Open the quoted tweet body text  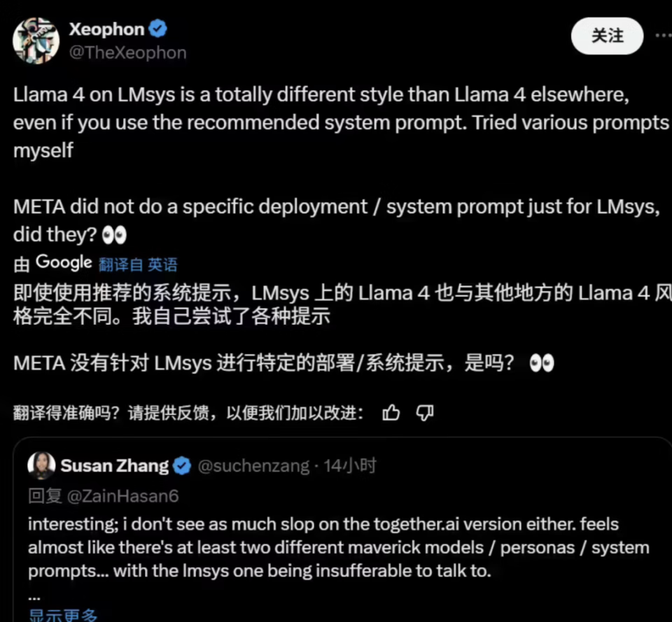click(x=339, y=547)
